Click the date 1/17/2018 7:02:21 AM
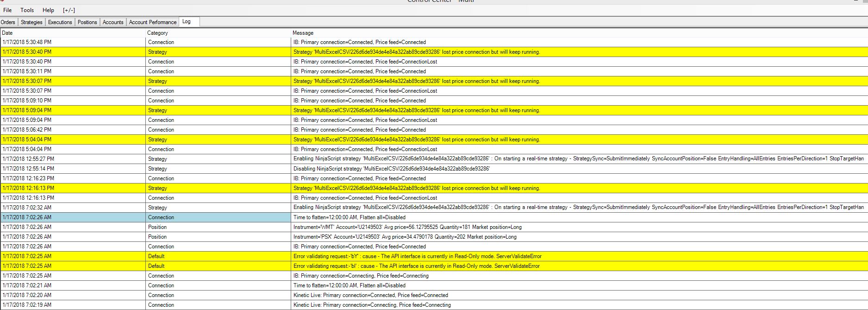Viewport: 868px width, 310px height. (x=27, y=285)
